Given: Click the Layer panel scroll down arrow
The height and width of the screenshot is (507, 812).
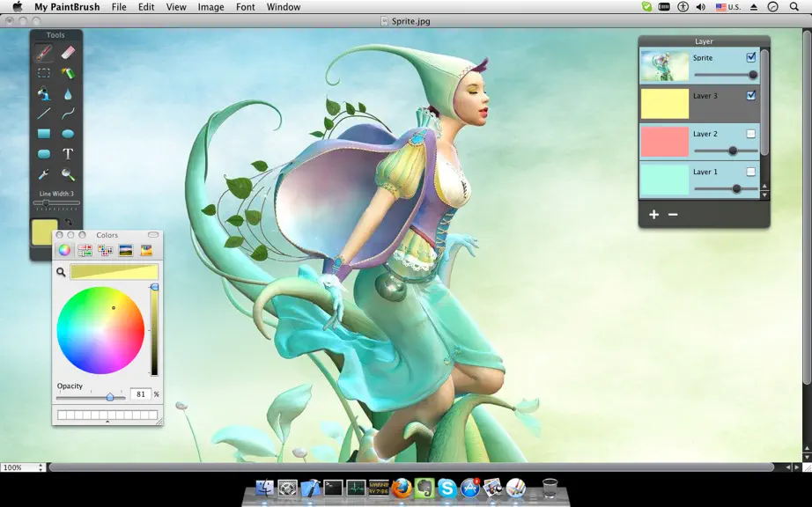Looking at the screenshot, I should coord(764,195).
